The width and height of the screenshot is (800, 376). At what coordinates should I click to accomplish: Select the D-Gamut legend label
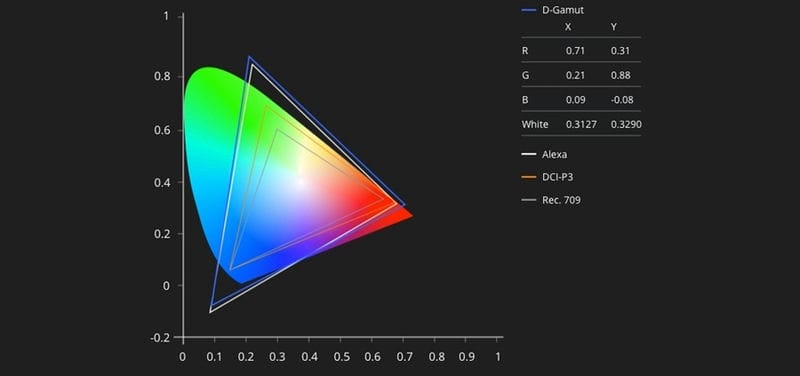pyautogui.click(x=563, y=10)
